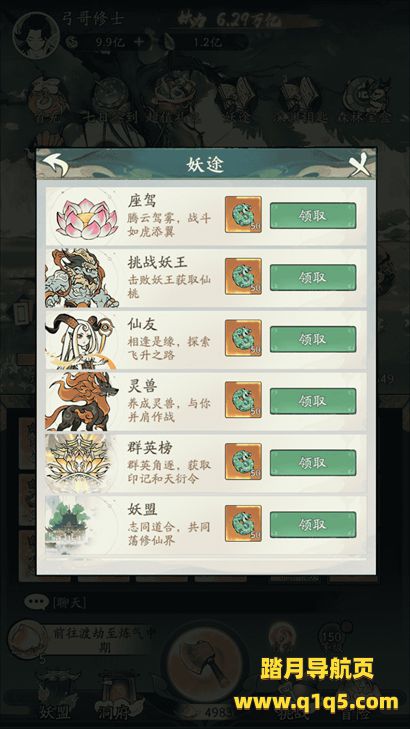Viewport: 410px width, 729px height.
Task: Tap the player avatar portrait
Action: [x=36, y=36]
